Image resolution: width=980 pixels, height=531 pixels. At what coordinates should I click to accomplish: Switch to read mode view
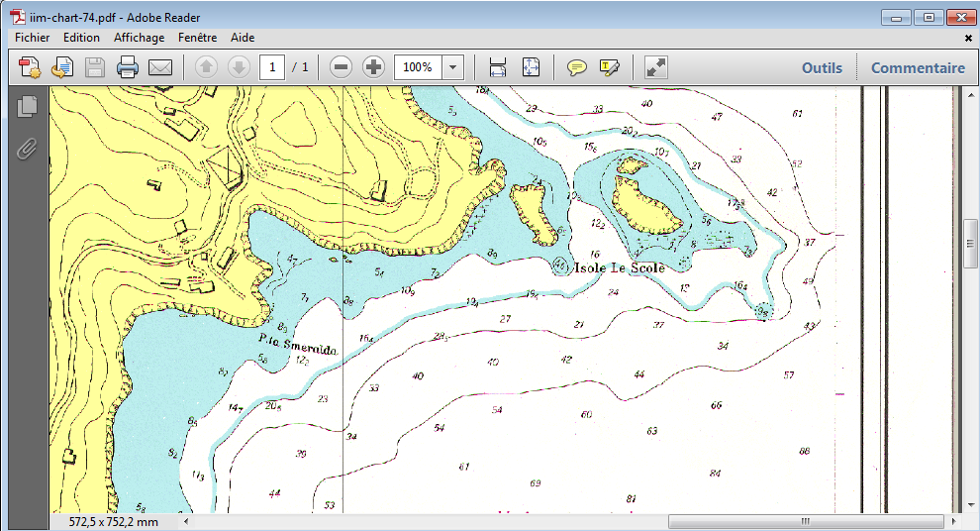[655, 67]
